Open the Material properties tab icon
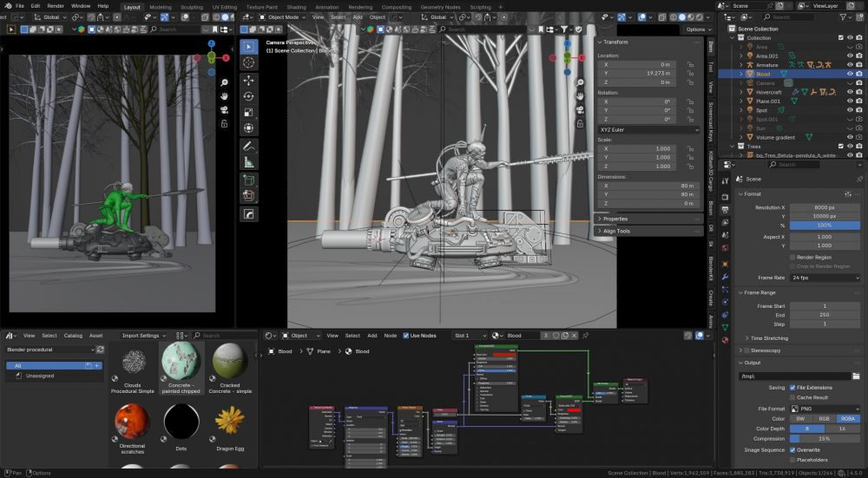The image size is (868, 478). [725, 340]
